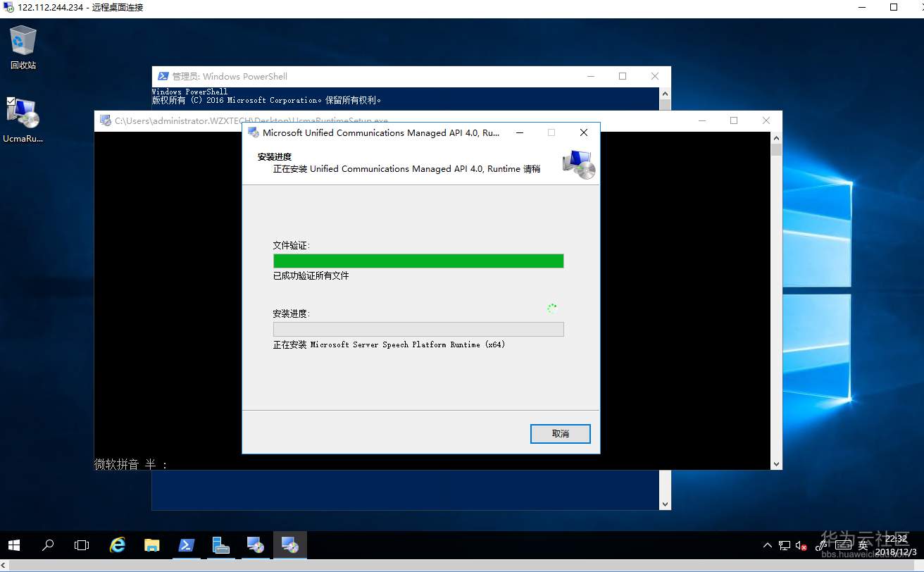924x572 pixels.
Task: Click the console window's scrollbar down arrow
Action: click(x=777, y=464)
